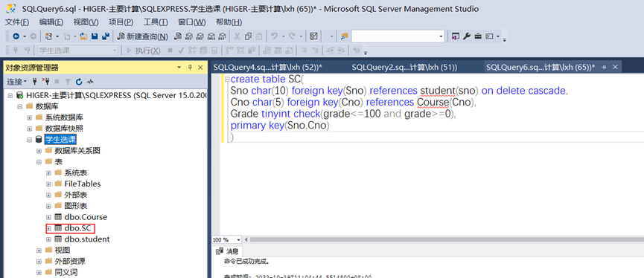Click the wrench properties icon in the toolbar

pos(467,36)
